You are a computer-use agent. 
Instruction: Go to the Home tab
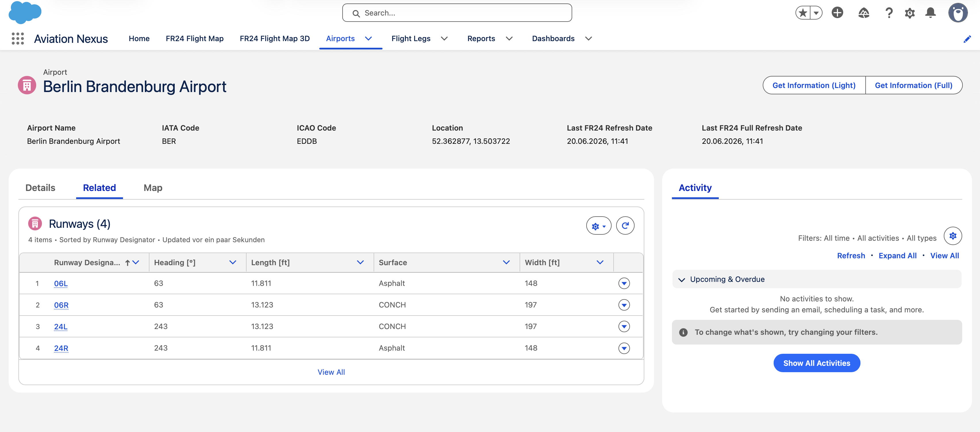[x=139, y=39]
